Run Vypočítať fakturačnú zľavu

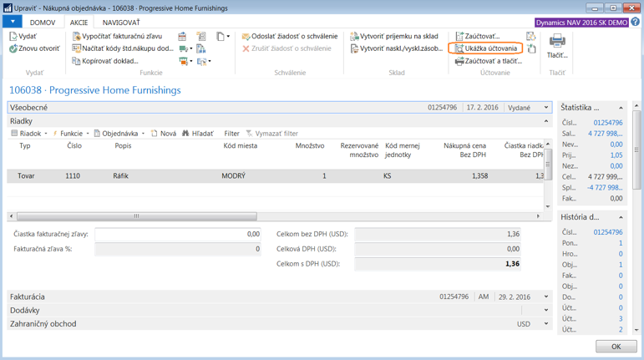tap(118, 37)
